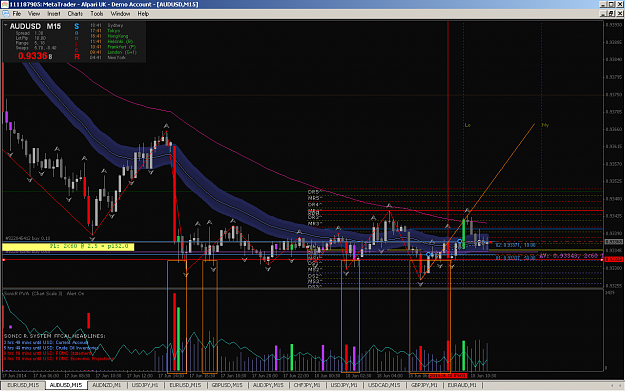Open the View menu
This screenshot has width=625, height=391.
click(34, 14)
